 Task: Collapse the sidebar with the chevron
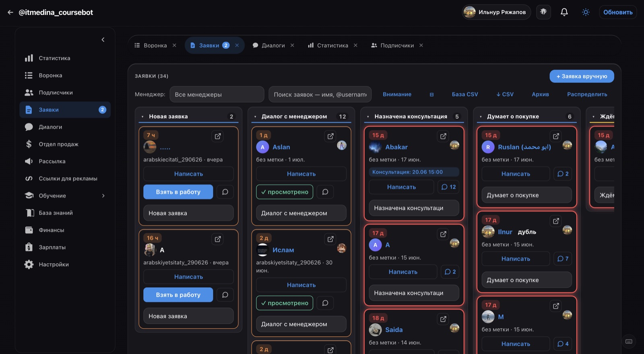(x=103, y=39)
